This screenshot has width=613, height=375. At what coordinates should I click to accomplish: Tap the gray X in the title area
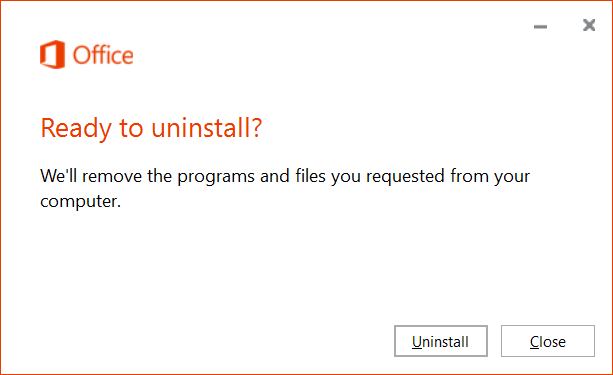point(589,25)
